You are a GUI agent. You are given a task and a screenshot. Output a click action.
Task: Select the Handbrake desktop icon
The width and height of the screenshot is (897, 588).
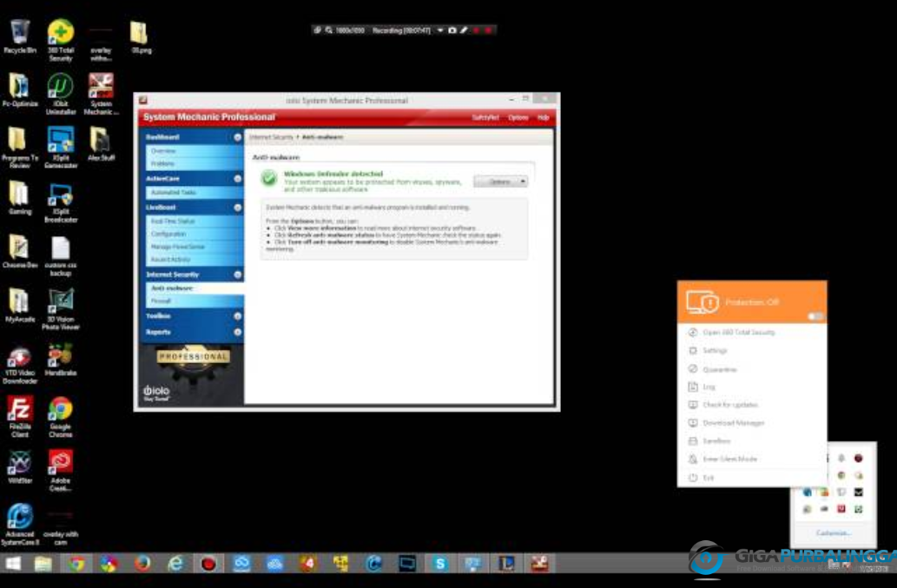click(x=61, y=360)
